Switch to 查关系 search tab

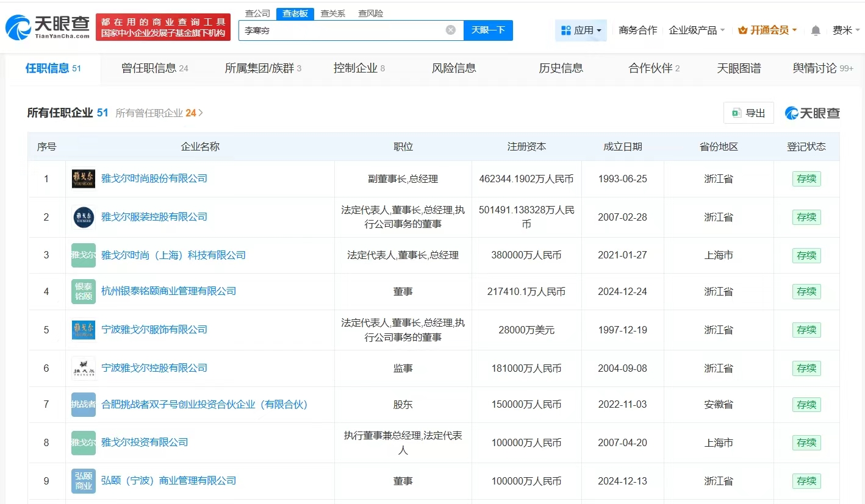[x=332, y=13]
